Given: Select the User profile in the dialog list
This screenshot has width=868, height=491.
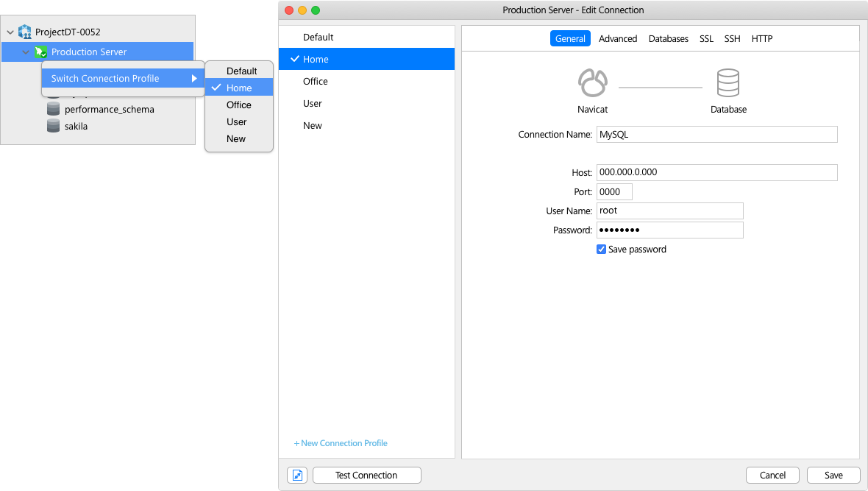Looking at the screenshot, I should [x=312, y=103].
